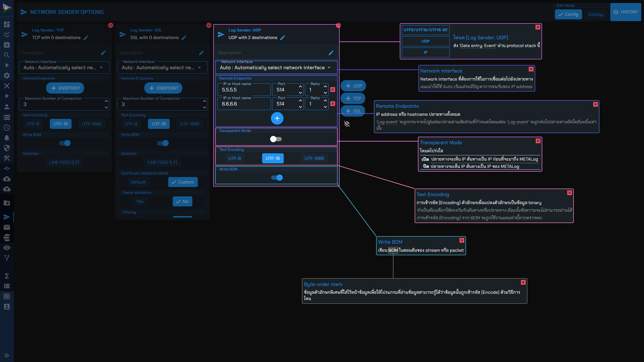Screen dimensions: 644x362
Task: Select LINE FEED delimiter in TCP sender
Action: [64, 162]
